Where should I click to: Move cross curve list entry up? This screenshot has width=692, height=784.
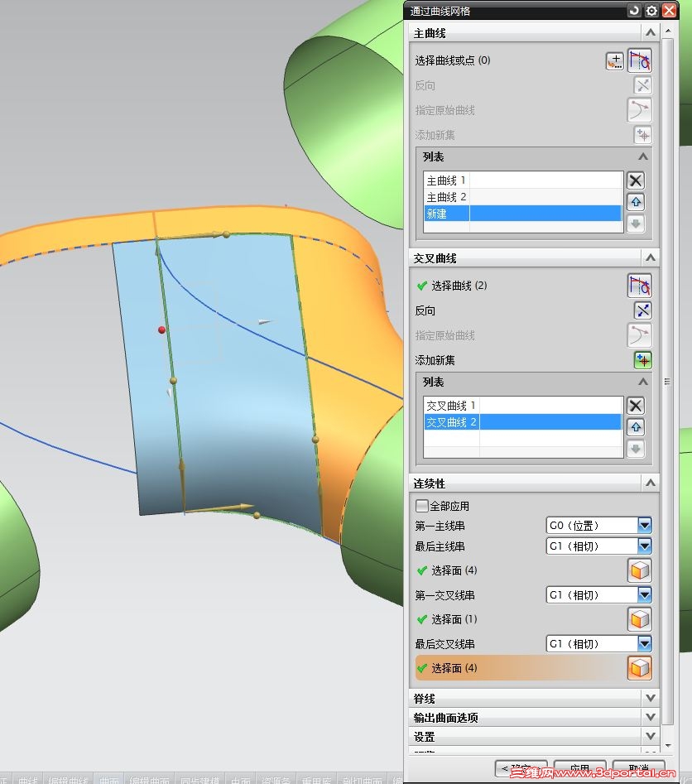coord(636,427)
